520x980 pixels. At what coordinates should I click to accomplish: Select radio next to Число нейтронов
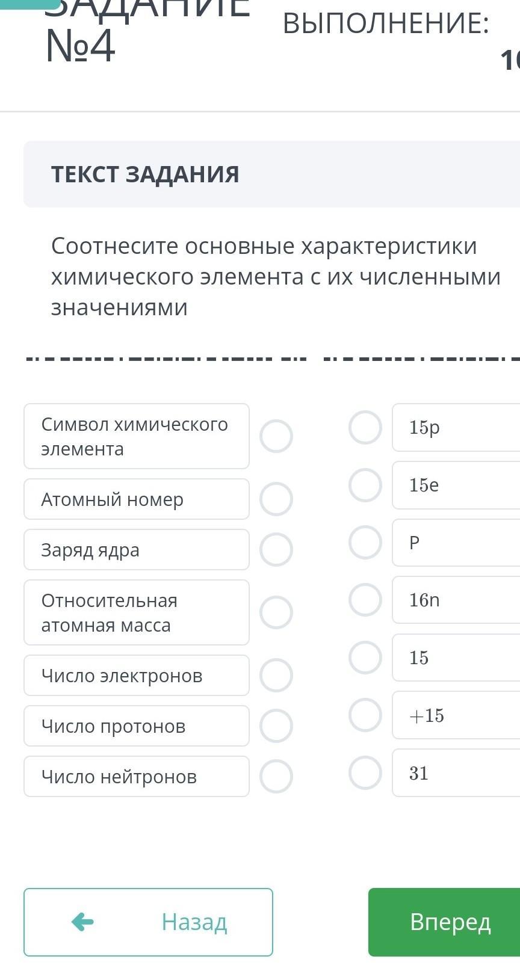pos(276,776)
